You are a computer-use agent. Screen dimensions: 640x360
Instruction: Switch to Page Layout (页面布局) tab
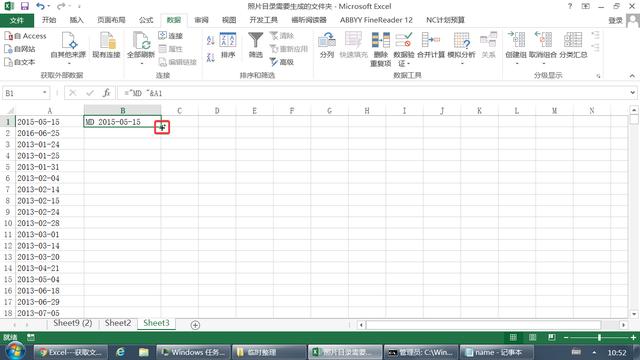point(111,20)
